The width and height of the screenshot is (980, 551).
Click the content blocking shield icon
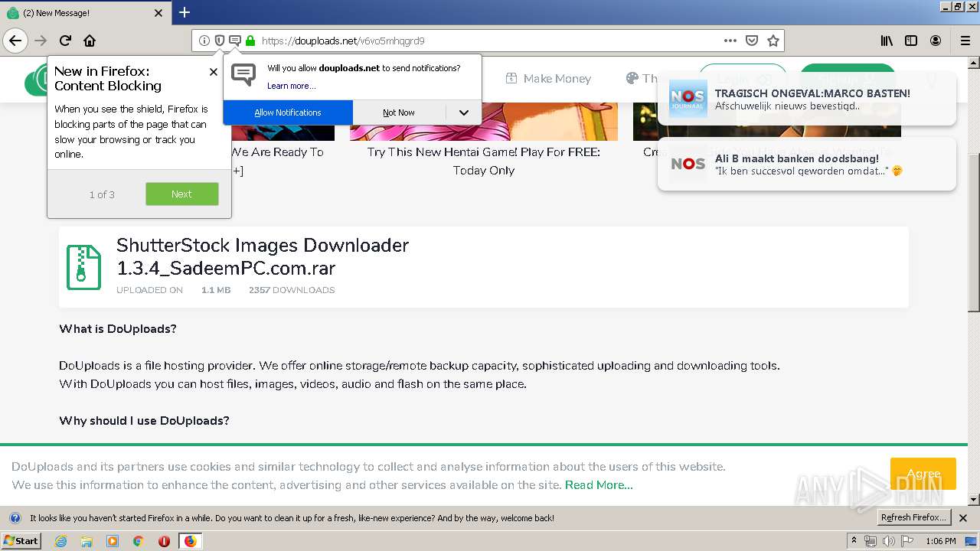tap(220, 41)
